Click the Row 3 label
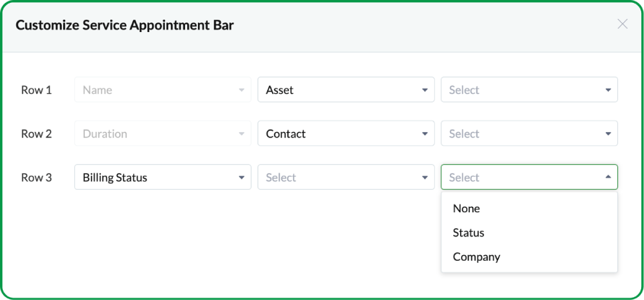 pos(37,178)
